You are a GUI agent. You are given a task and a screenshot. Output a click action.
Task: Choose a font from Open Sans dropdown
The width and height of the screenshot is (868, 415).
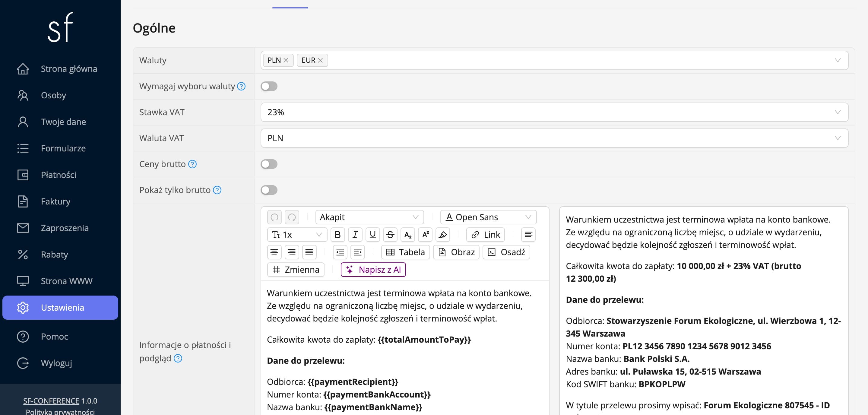coord(488,217)
